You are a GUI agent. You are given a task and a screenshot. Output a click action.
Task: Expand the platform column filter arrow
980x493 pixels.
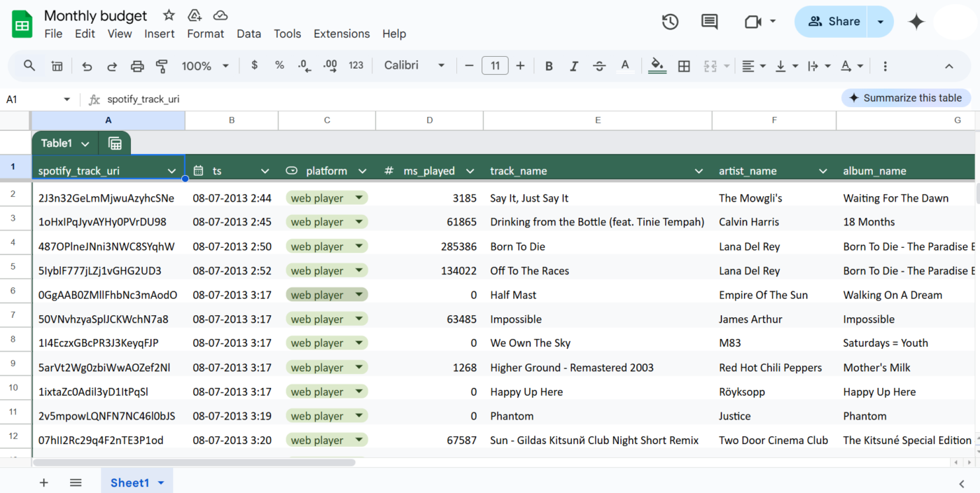pos(363,171)
